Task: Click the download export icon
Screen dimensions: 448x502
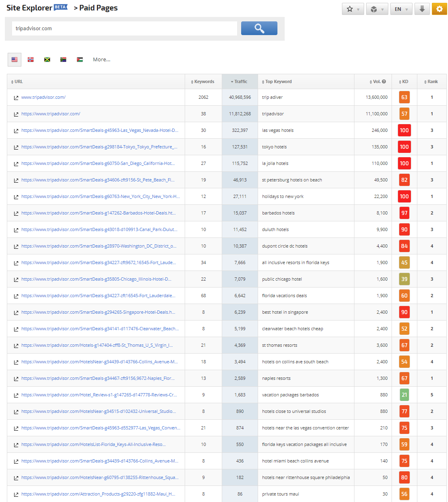Action: 422,9
